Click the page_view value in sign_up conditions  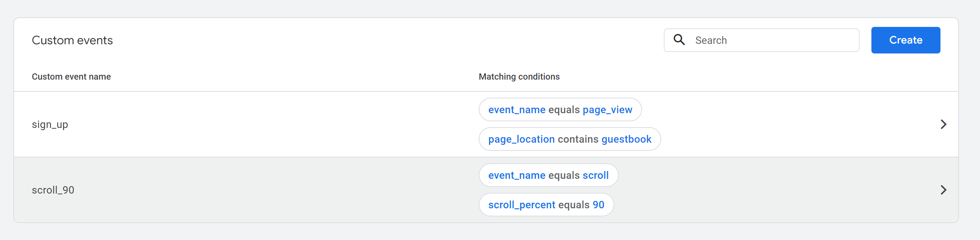pyautogui.click(x=607, y=110)
